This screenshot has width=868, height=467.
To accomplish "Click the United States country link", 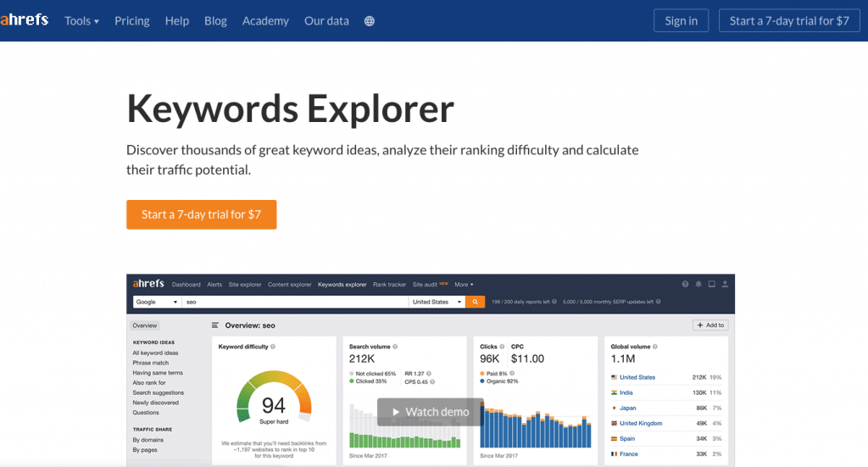I will 637,377.
